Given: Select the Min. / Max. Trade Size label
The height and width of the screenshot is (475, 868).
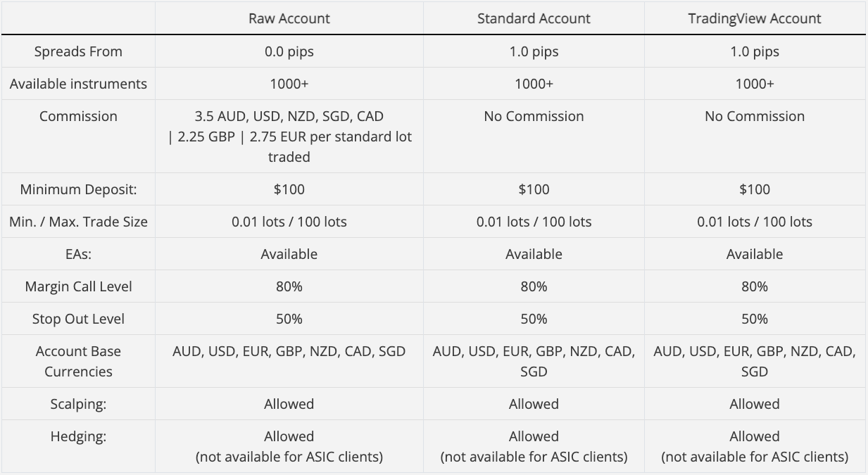Looking at the screenshot, I should tap(78, 222).
